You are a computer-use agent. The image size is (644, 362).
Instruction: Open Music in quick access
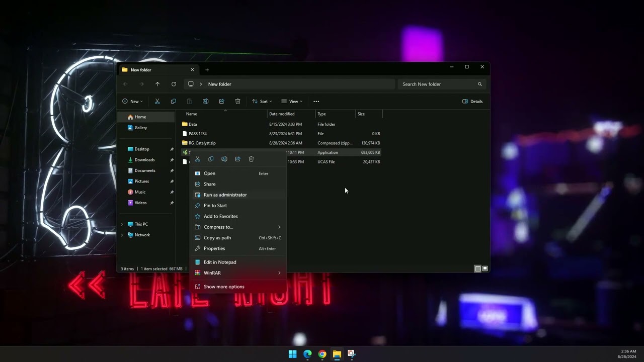(146, 192)
